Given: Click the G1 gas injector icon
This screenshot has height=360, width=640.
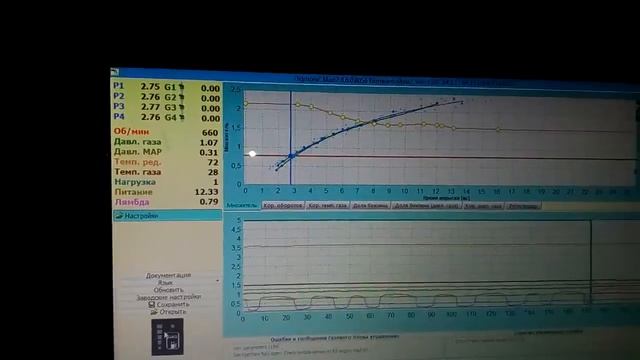Looking at the screenshot, I should (181, 87).
